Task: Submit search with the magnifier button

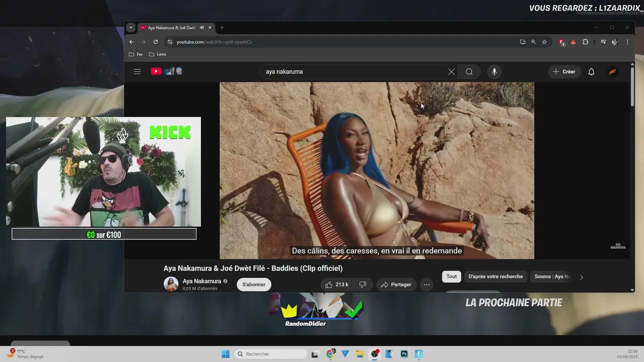Action: point(469,72)
